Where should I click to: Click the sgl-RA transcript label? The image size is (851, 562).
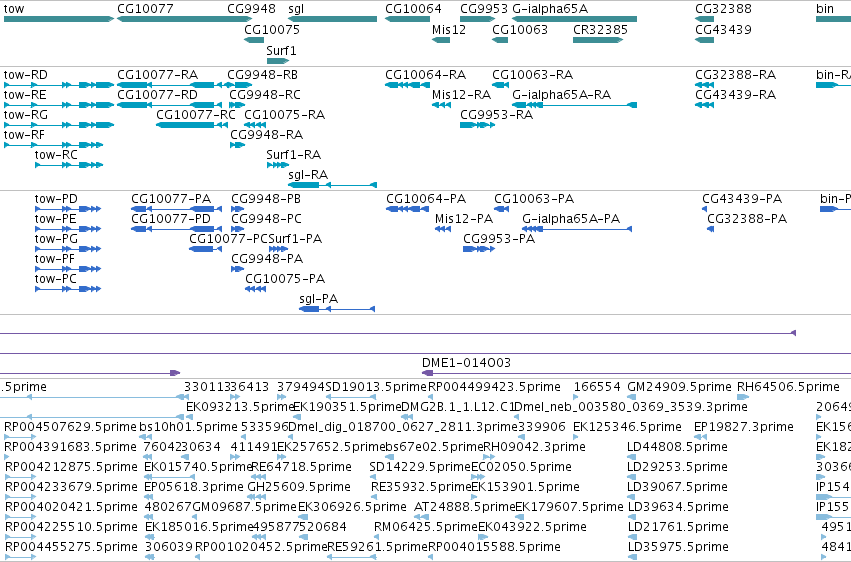(x=308, y=175)
